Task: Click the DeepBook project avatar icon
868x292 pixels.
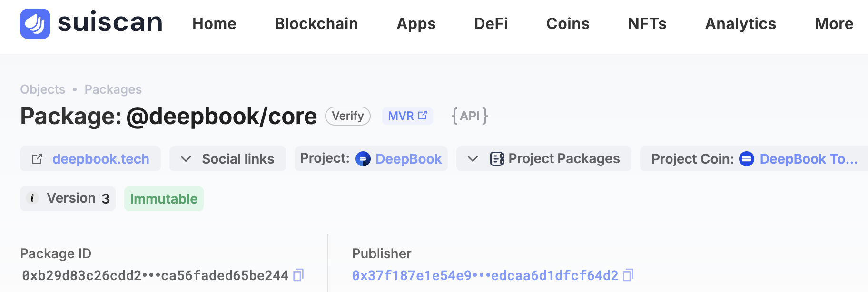Action: point(364,159)
